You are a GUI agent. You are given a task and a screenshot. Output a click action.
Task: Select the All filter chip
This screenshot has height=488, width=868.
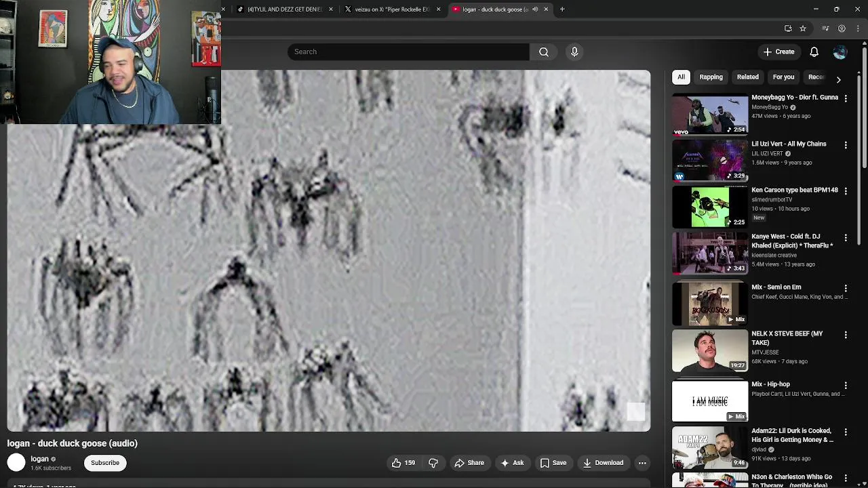(681, 77)
